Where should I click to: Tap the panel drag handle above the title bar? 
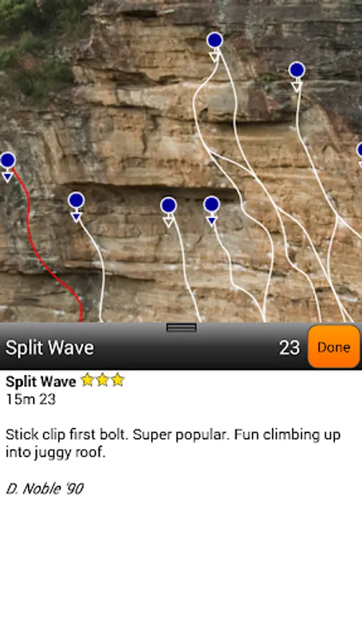pos(182,327)
